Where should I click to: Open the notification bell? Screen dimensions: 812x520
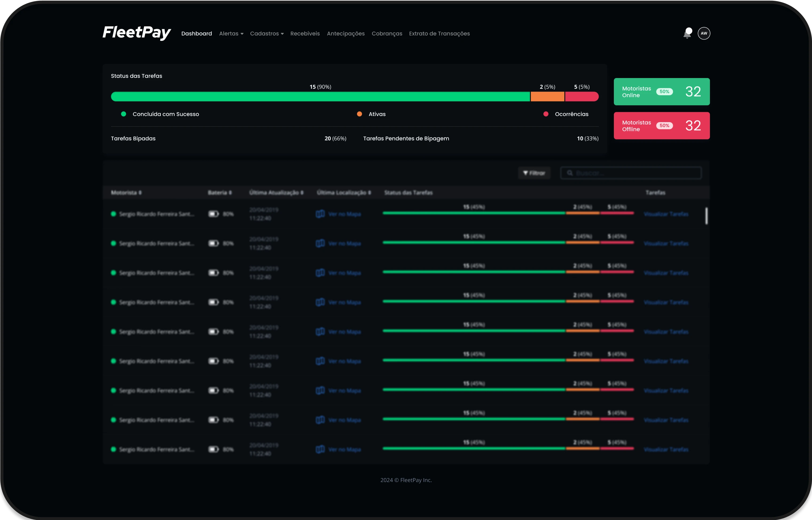[687, 33]
